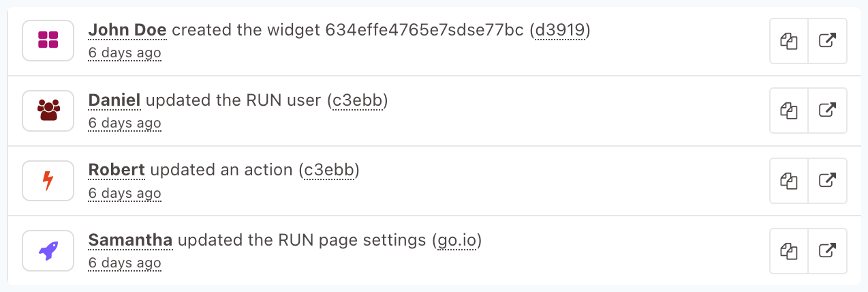The width and height of the screenshot is (868, 292).
Task: Copy Daniel's RUN user update entry
Action: tap(789, 111)
